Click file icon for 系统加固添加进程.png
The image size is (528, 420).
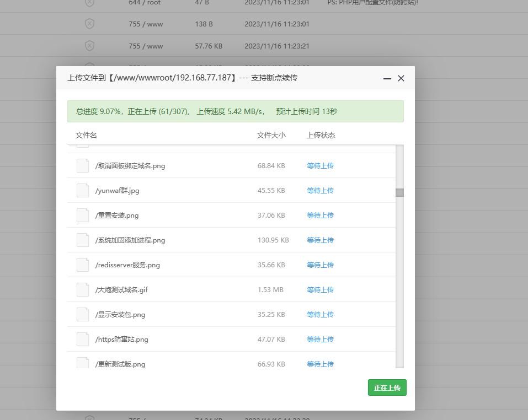coord(83,240)
